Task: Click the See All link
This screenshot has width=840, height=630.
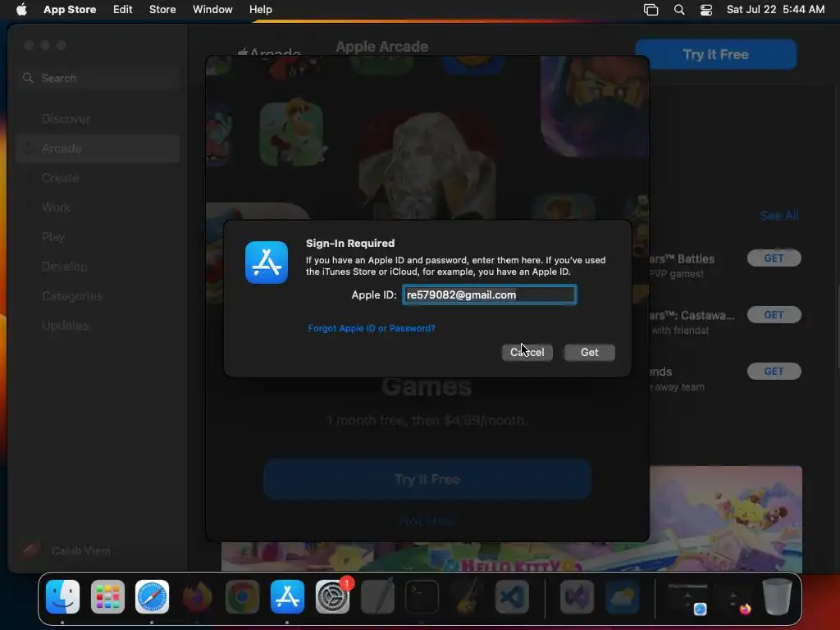Action: [x=779, y=216]
